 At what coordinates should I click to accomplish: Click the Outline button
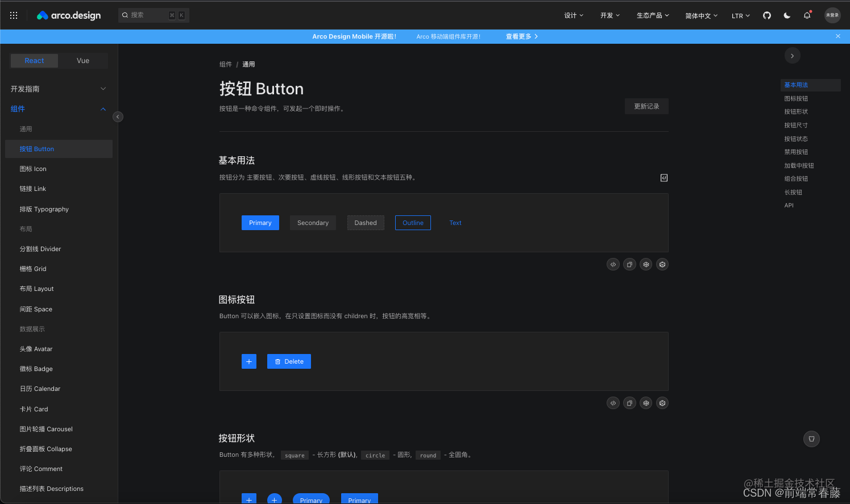coord(413,223)
